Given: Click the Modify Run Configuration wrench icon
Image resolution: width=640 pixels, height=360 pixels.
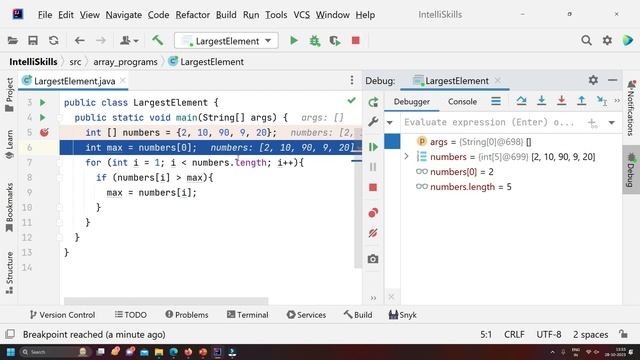Looking at the screenshot, I should 373,122.
